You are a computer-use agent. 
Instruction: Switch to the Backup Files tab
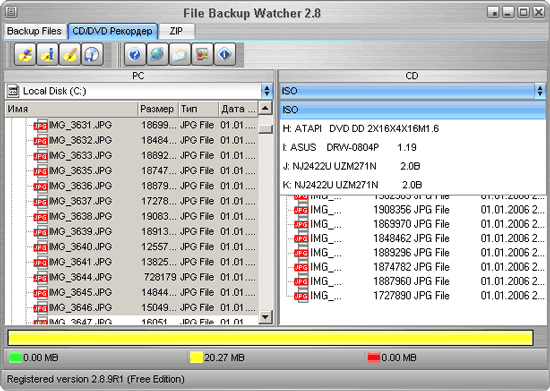(34, 31)
